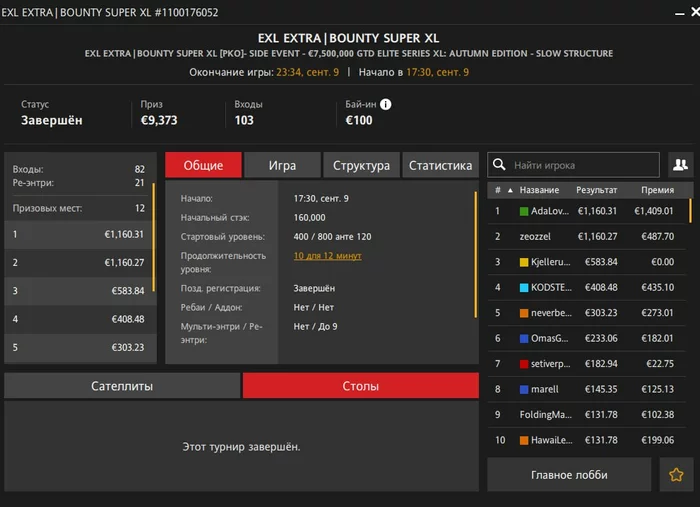
Task: Click marell player name
Action: pyautogui.click(x=545, y=389)
